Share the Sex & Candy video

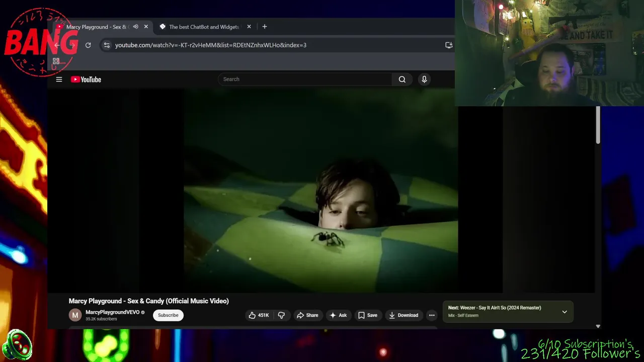pyautogui.click(x=307, y=315)
